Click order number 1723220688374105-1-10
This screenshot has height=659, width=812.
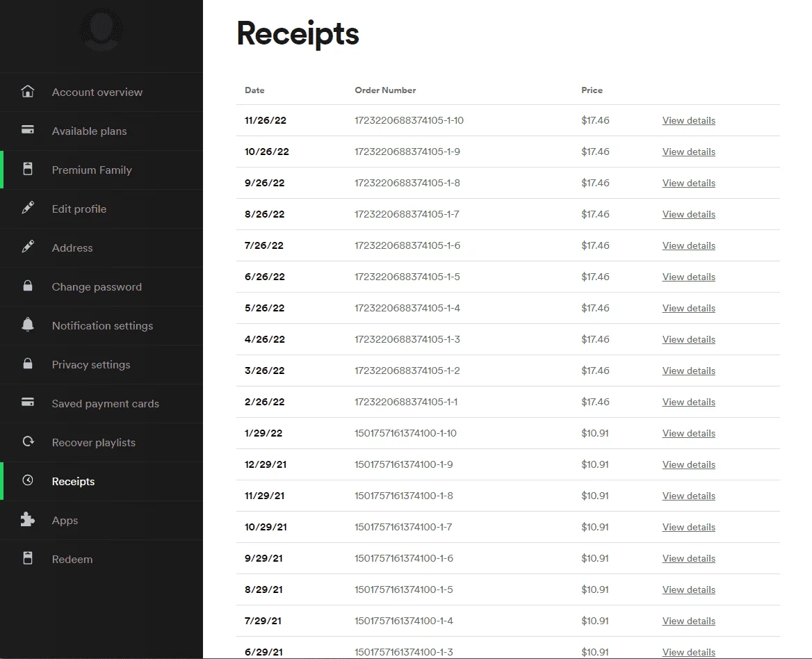tap(409, 120)
